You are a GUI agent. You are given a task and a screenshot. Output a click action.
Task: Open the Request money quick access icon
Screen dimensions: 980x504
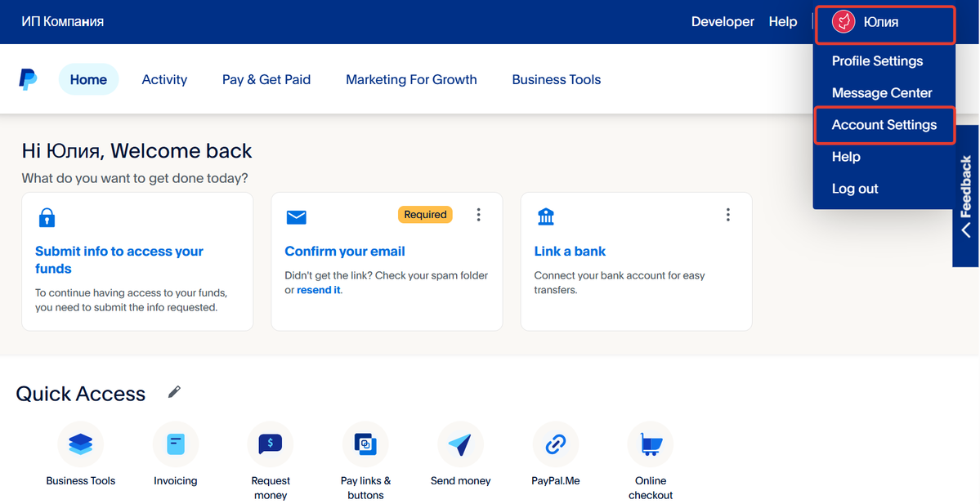(x=271, y=444)
